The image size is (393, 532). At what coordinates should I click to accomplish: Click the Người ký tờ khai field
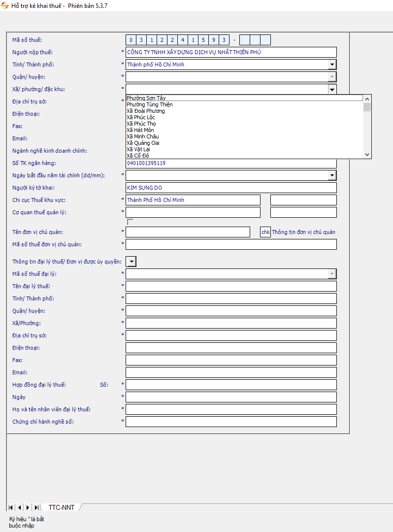(231, 188)
